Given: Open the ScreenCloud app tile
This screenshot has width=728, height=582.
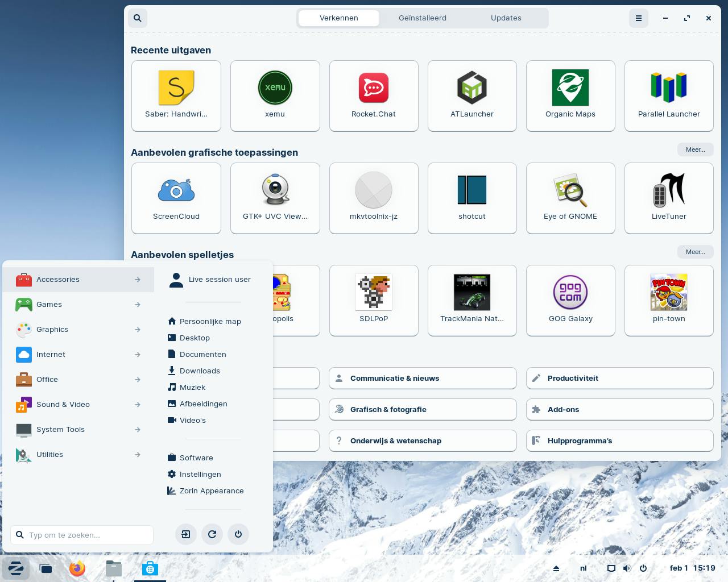Looking at the screenshot, I should [x=176, y=198].
